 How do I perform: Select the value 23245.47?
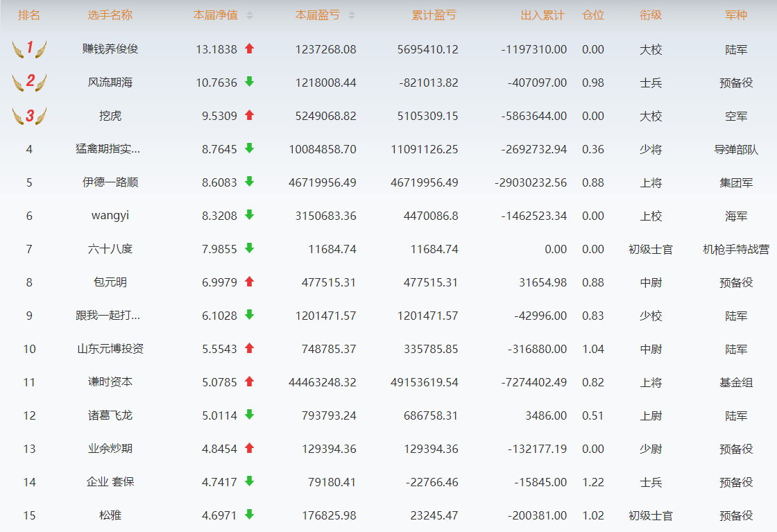(434, 515)
